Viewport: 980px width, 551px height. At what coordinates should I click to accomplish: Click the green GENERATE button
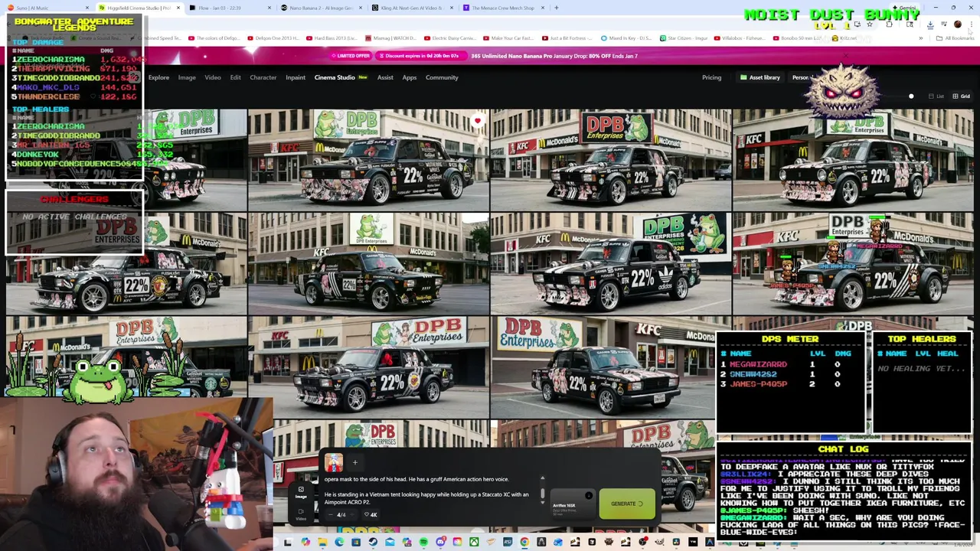627,504
